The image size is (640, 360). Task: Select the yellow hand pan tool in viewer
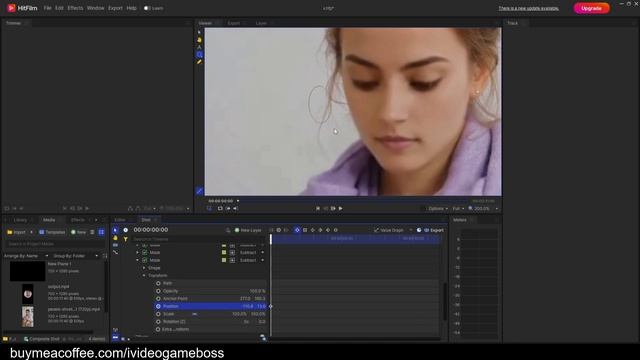(199, 40)
